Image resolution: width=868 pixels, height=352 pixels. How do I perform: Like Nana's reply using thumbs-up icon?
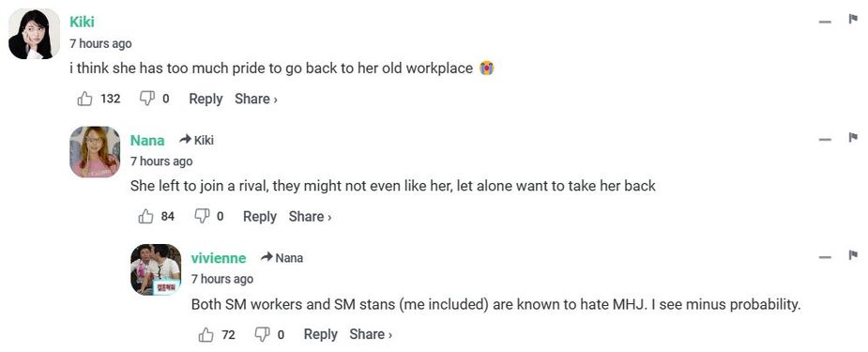145,217
